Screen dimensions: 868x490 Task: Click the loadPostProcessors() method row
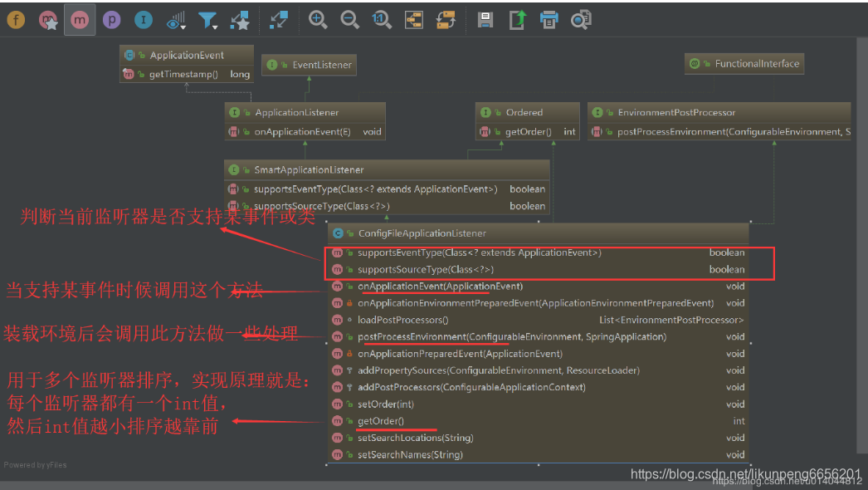click(538, 320)
